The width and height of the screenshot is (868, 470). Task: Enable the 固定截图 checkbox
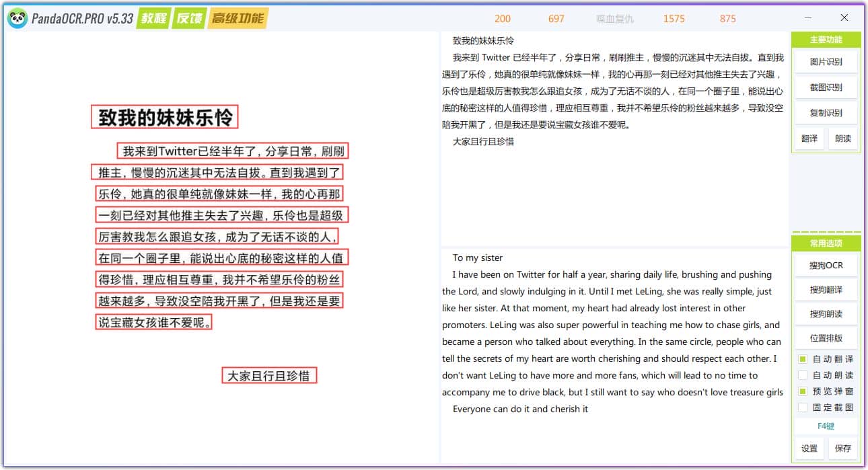[803, 407]
